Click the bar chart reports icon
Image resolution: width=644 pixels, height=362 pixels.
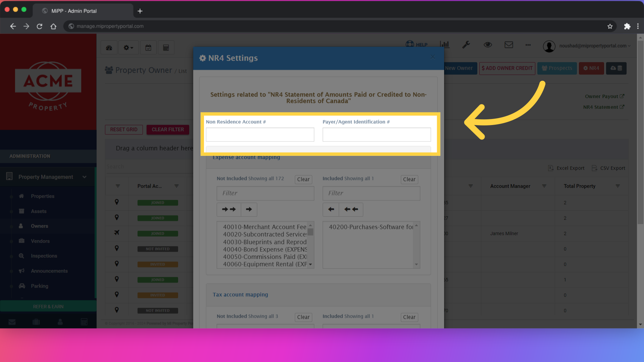pos(444,45)
